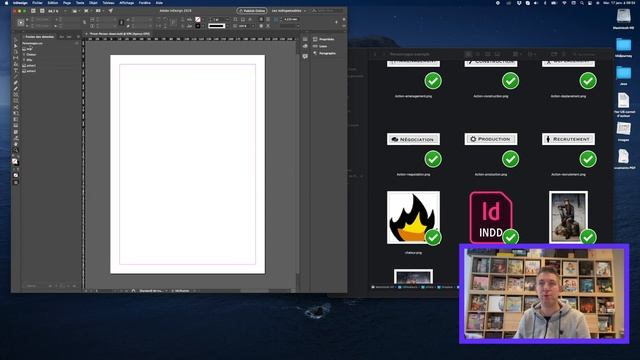Click the fill swatch in control bar
Image resolution: width=640 pixels, height=360 pixels.
click(x=198, y=19)
